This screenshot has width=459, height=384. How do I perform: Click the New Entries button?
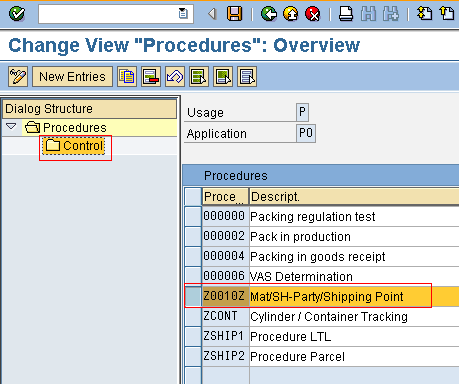72,77
